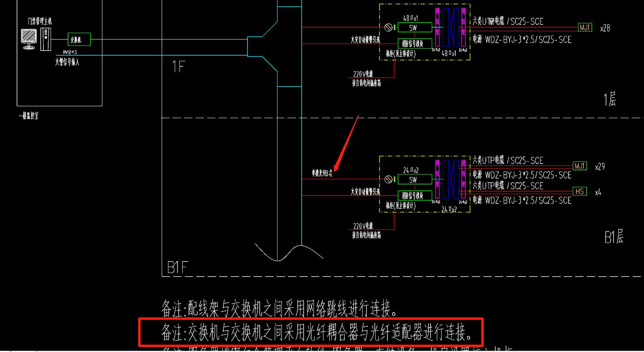Click the MJ1 device box labeled x28
644x352 pixels.
(585, 27)
